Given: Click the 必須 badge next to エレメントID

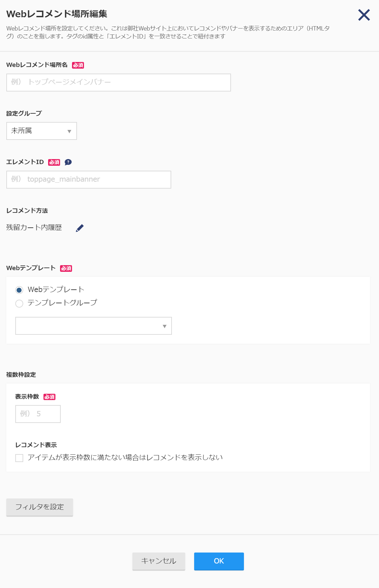Looking at the screenshot, I should click(54, 162).
